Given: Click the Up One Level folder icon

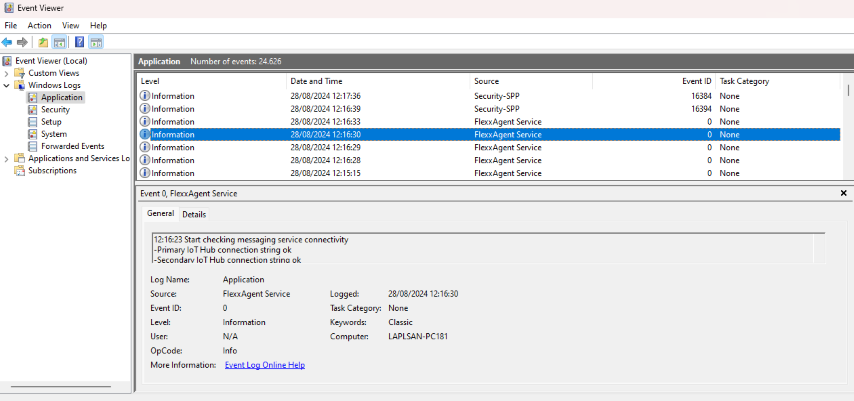Looking at the screenshot, I should [43, 42].
